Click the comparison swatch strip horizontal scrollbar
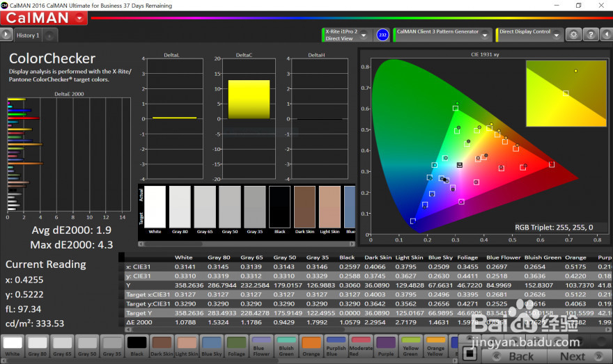613x364 pixels. tap(247, 244)
